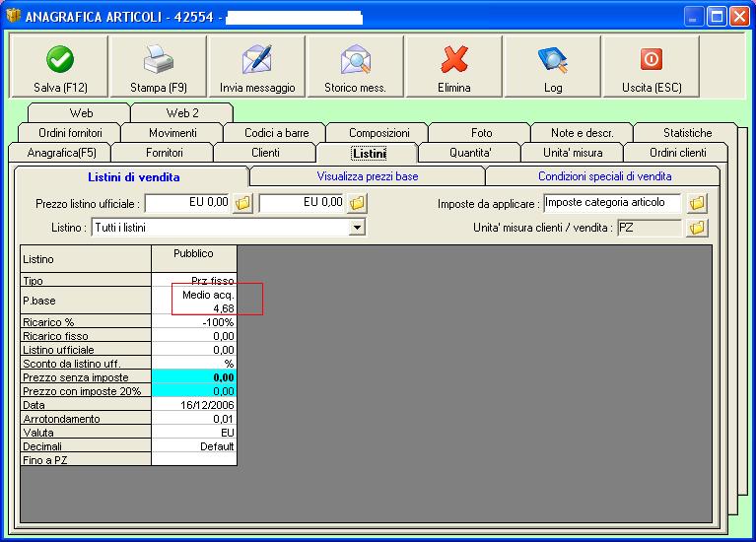Select the Ricarico fisso 0,00 value
Screen dimensions: 756x542
coord(194,336)
